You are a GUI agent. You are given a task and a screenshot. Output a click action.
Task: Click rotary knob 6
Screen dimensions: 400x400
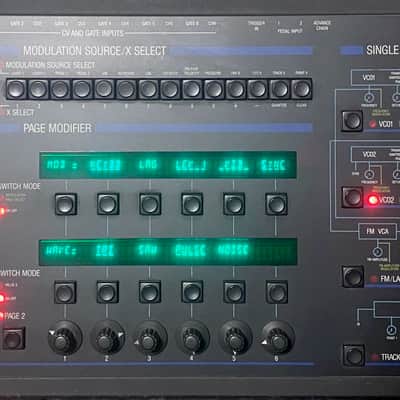click(x=278, y=338)
